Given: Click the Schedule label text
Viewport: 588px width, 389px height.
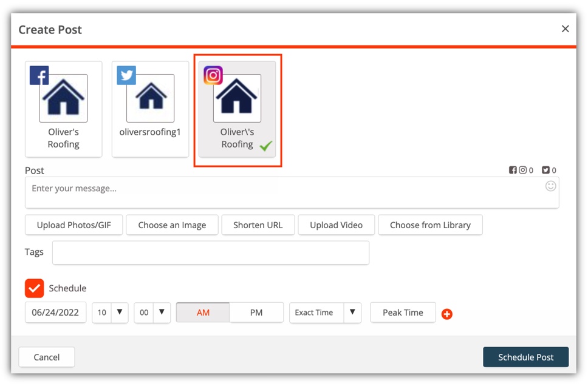Looking at the screenshot, I should 67,288.
